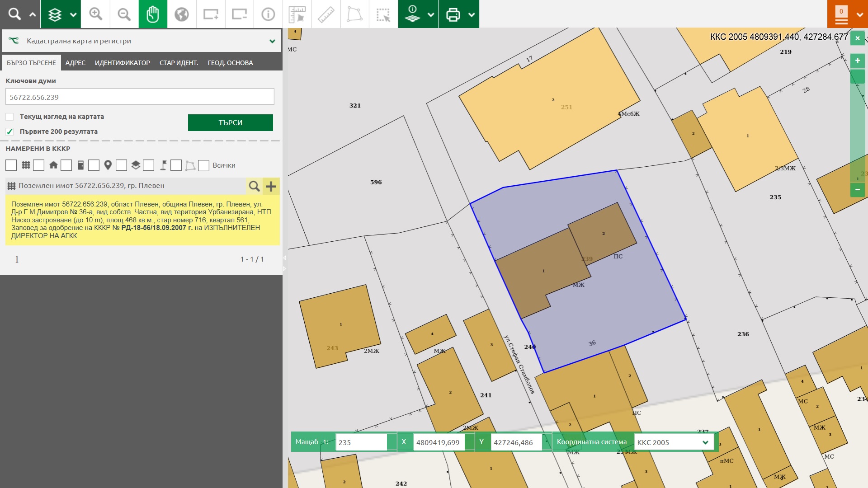Open the coordinate system 'ККС 2005' dropdown
This screenshot has width=868, height=488.
coord(674,442)
